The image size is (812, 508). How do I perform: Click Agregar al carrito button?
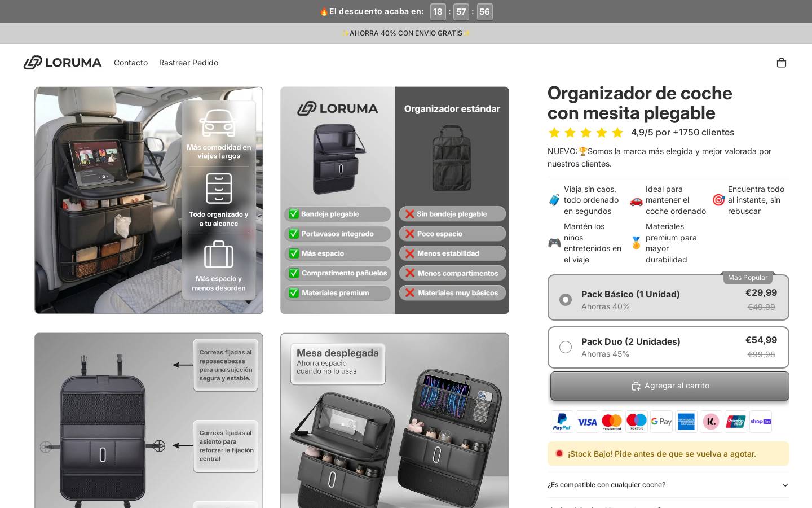click(670, 386)
